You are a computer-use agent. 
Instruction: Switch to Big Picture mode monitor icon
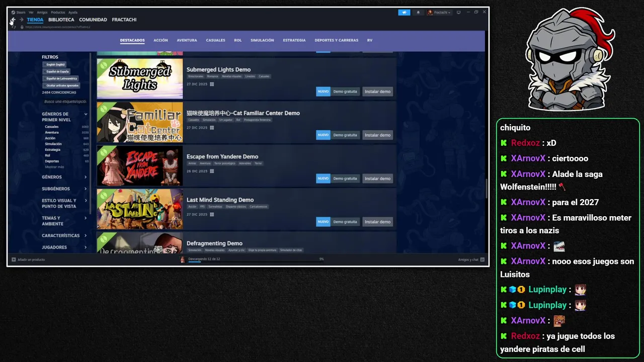coord(458,12)
